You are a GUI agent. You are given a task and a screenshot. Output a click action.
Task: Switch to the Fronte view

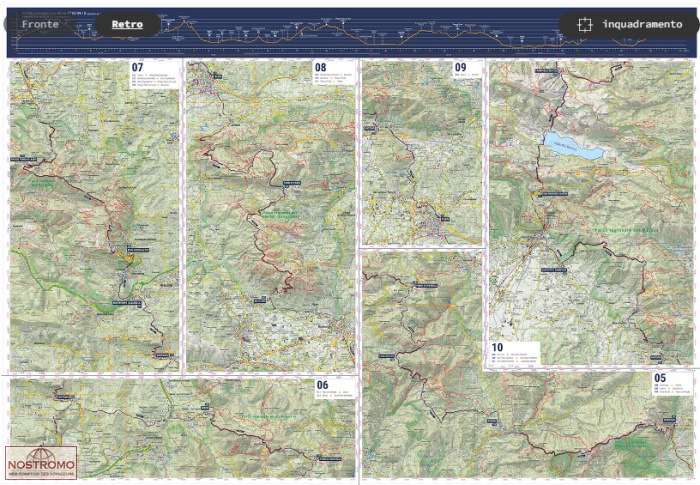pyautogui.click(x=40, y=24)
